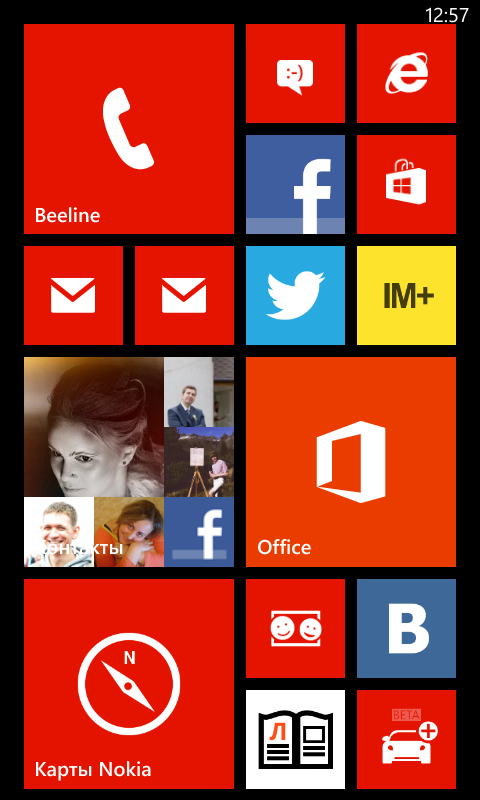
Task: Open the two smiley faces tile
Action: pos(295,628)
